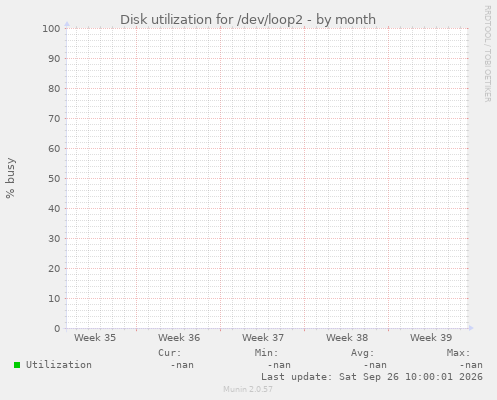The width and height of the screenshot is (497, 400).
Task: Click the 10 y-axis value
Action: [x=54, y=299]
